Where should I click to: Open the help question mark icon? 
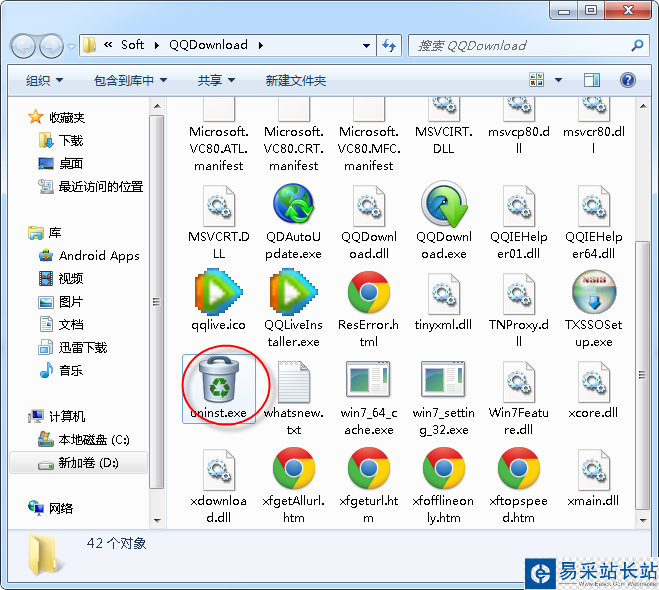point(627,80)
